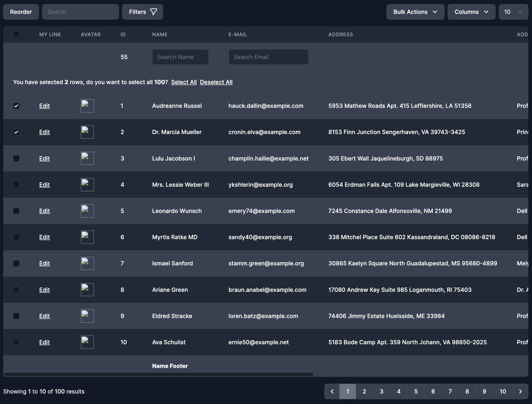Viewport: 532px width, 404px height.
Task: Click the Select All link
Action: click(x=184, y=82)
